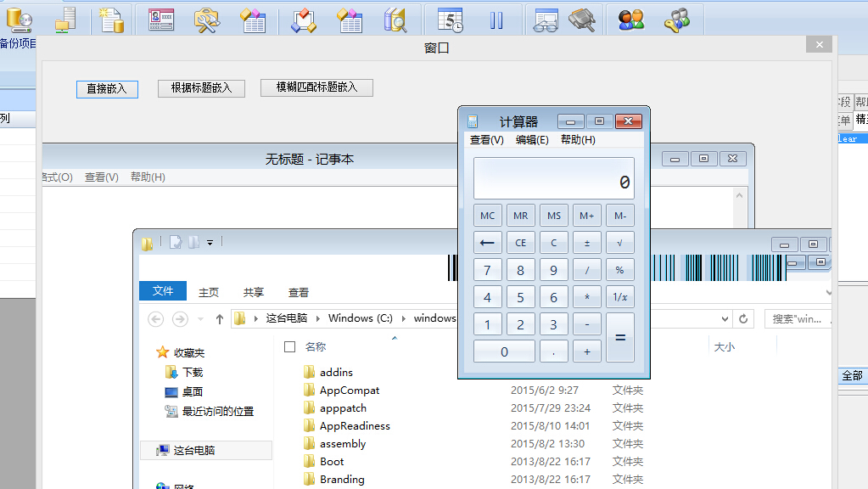Screen dimensions: 868x489
Task: Click the 模糊匹配标题嵌入 button
Action: [316, 87]
